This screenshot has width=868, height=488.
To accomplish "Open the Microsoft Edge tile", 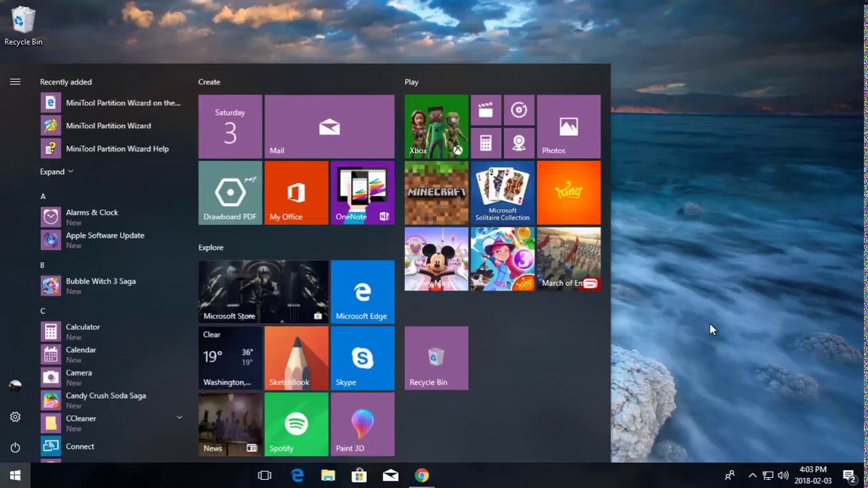I will (x=362, y=291).
